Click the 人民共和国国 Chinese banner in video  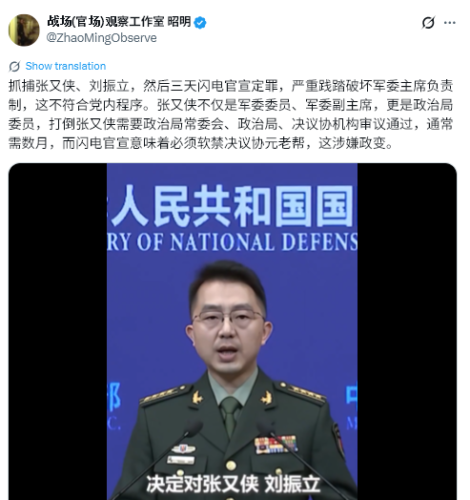[x=232, y=206]
